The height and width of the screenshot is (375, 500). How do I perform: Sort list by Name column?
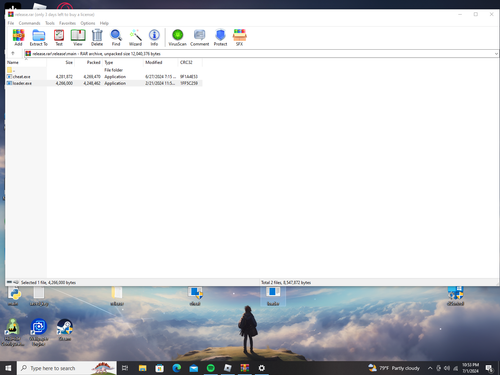click(x=27, y=62)
